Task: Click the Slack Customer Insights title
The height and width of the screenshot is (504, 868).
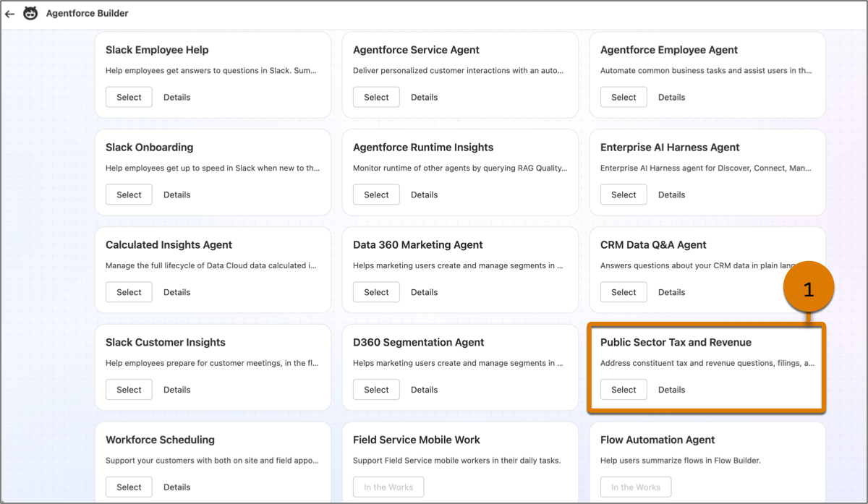Action: pyautogui.click(x=166, y=343)
